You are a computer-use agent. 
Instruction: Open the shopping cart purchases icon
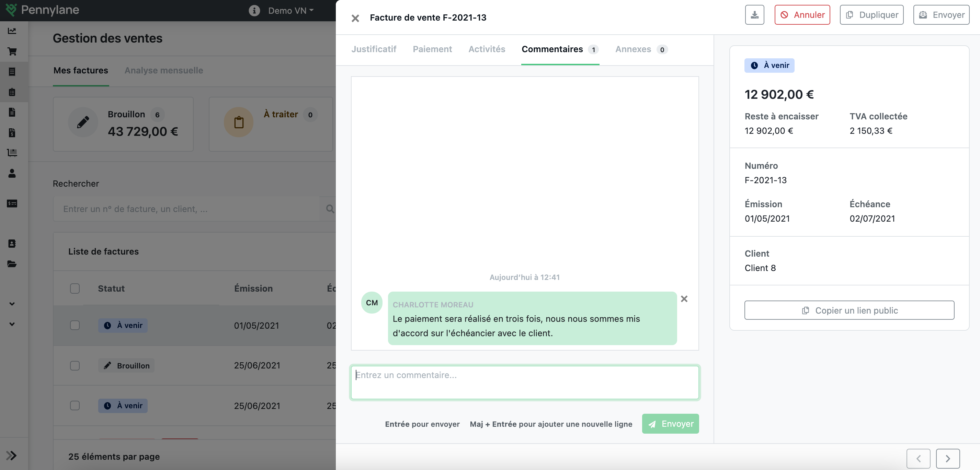pos(12,51)
